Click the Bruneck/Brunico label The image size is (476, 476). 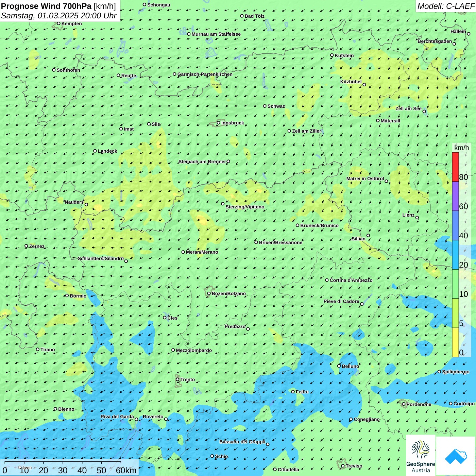click(x=319, y=225)
